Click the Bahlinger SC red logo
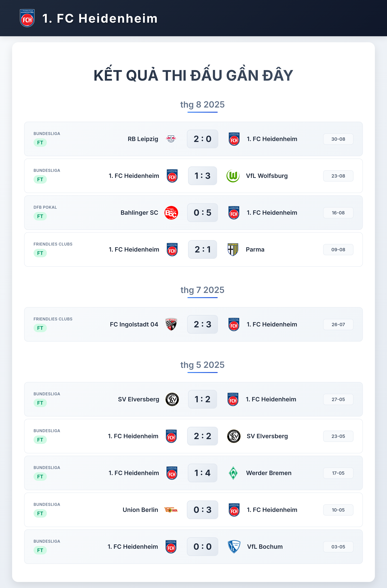 (171, 213)
